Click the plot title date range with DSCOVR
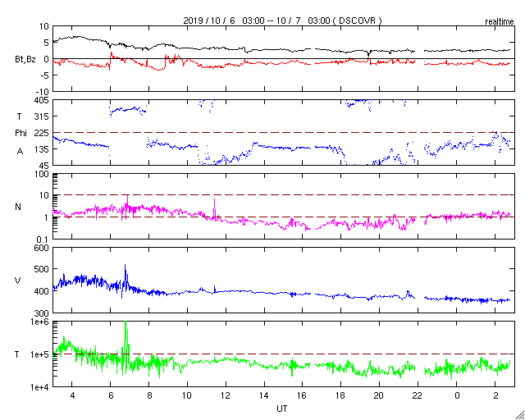This screenshot has width=525, height=420. (282, 21)
